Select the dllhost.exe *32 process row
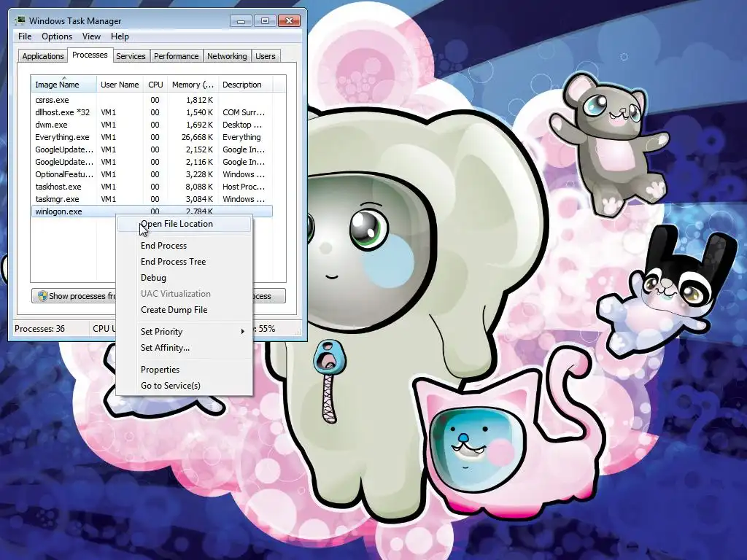 coord(152,112)
